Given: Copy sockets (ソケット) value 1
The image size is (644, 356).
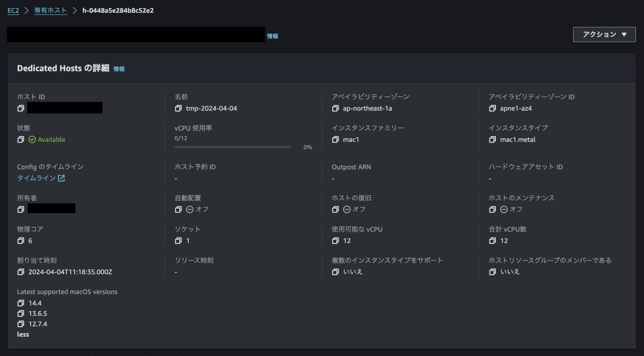Looking at the screenshot, I should [178, 240].
